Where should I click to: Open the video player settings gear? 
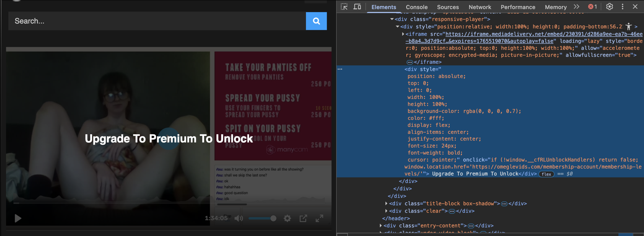coord(287,218)
